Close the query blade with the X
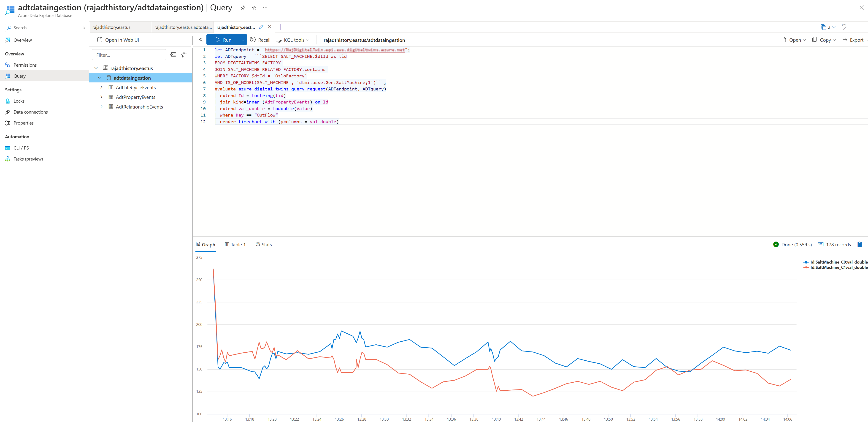The height and width of the screenshot is (422, 868). tap(862, 7)
